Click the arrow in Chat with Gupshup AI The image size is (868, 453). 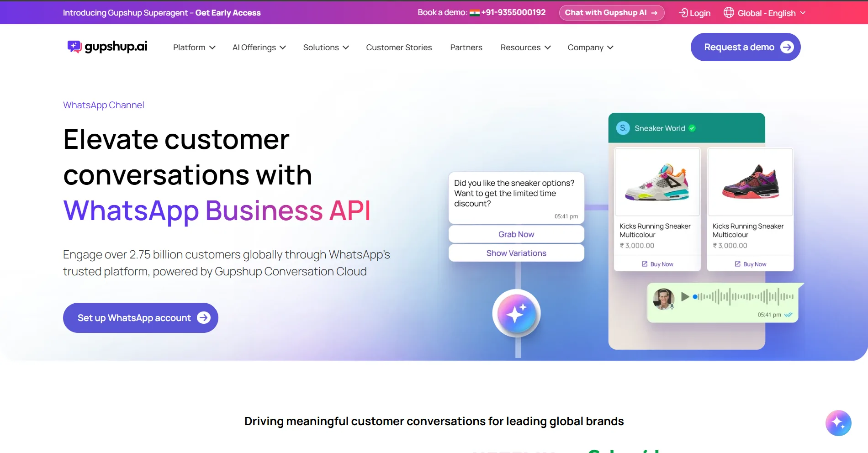click(x=654, y=13)
